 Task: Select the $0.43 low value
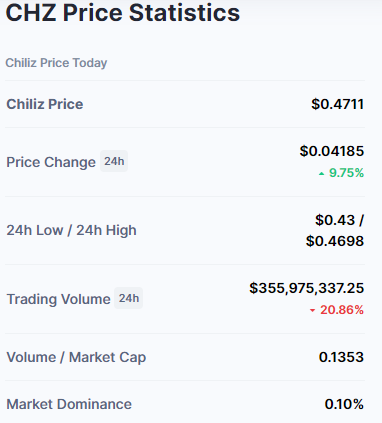click(335, 220)
